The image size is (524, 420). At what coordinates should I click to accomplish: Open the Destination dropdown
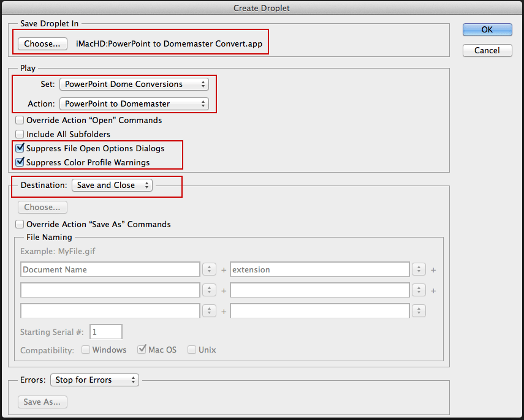tap(112, 185)
